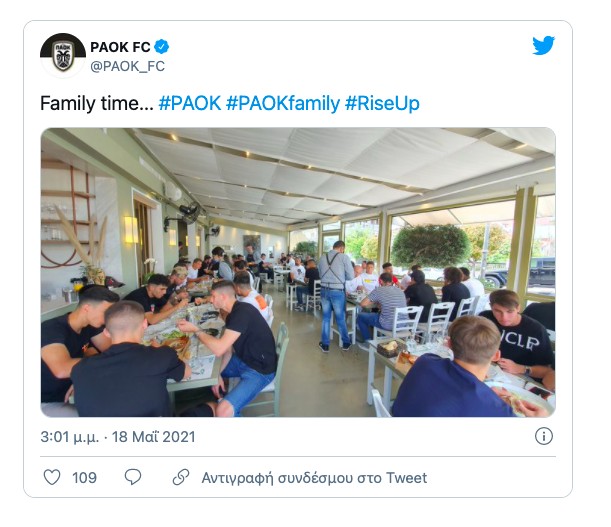Image resolution: width=611 pixels, height=527 pixels.
Task: Click the 'Family time...' tweet text
Action: click(95, 104)
